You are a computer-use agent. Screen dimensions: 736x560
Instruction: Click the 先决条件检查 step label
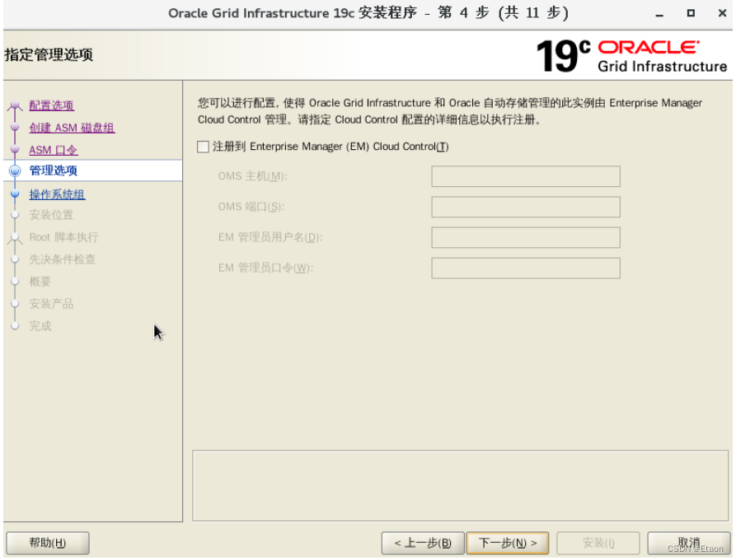pos(62,259)
